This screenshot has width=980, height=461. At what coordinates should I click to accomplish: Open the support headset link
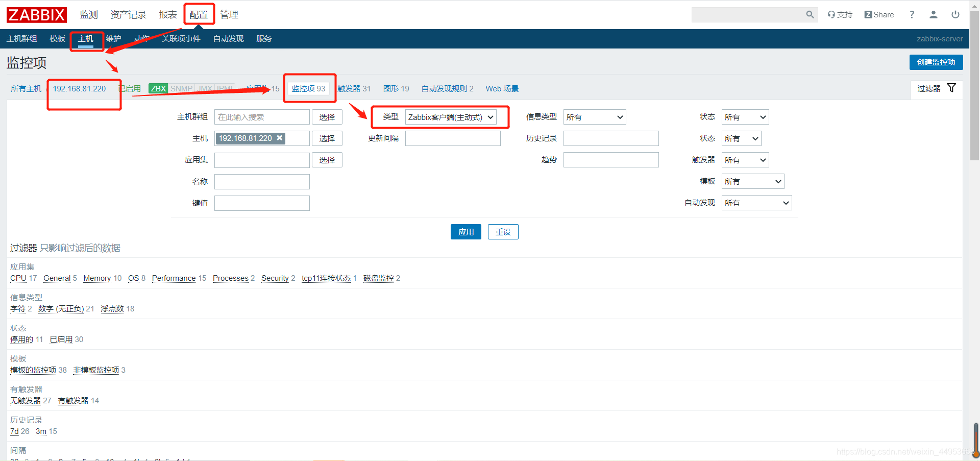(840, 15)
